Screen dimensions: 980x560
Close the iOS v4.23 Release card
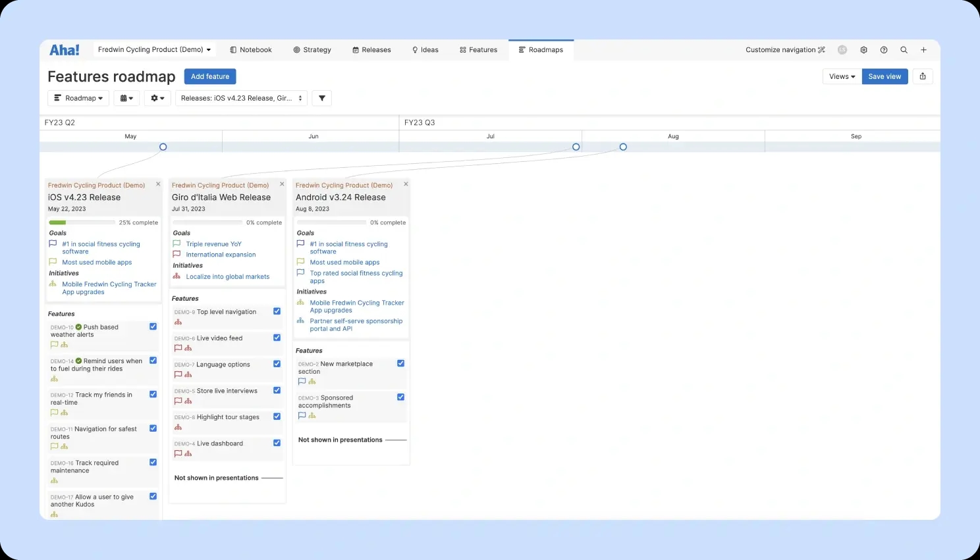pos(158,184)
